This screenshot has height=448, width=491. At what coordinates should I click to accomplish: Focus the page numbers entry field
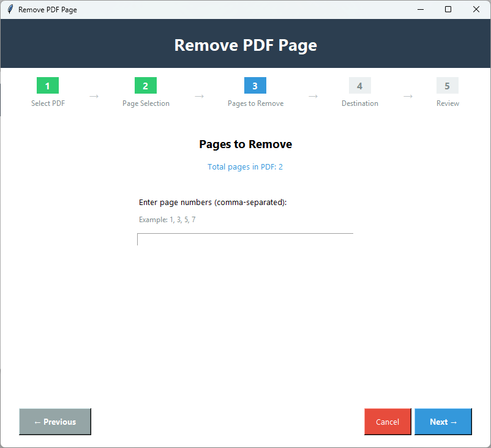(245, 239)
